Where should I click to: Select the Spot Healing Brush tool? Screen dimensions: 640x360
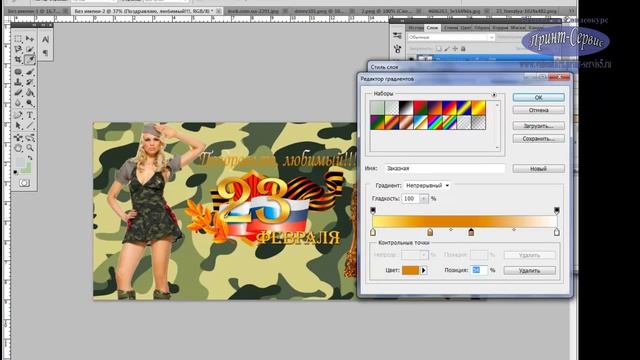[x=18, y=72]
